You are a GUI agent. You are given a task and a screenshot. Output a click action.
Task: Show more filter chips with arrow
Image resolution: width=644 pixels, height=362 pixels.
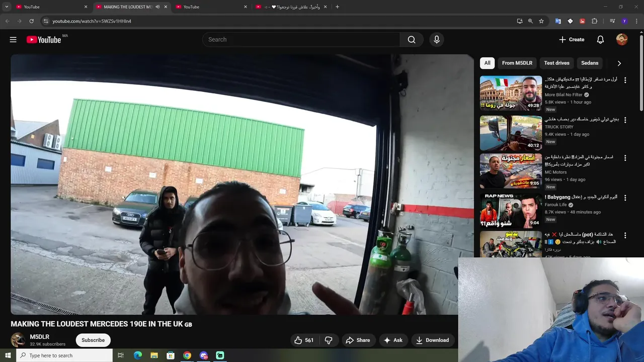[619, 63]
